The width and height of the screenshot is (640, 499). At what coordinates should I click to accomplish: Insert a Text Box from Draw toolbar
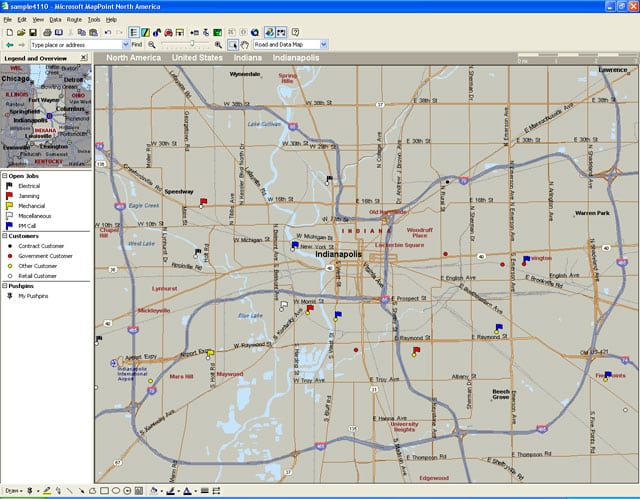(x=139, y=490)
